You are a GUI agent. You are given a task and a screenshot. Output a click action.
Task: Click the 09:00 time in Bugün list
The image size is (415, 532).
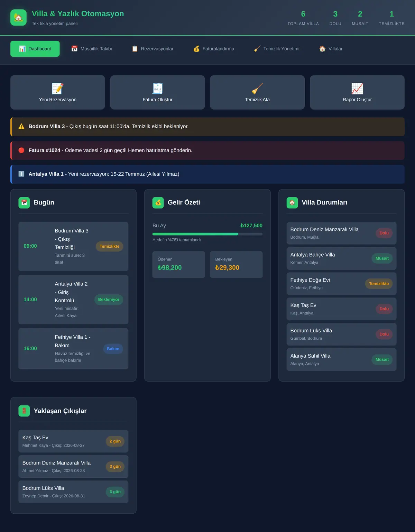click(x=30, y=246)
